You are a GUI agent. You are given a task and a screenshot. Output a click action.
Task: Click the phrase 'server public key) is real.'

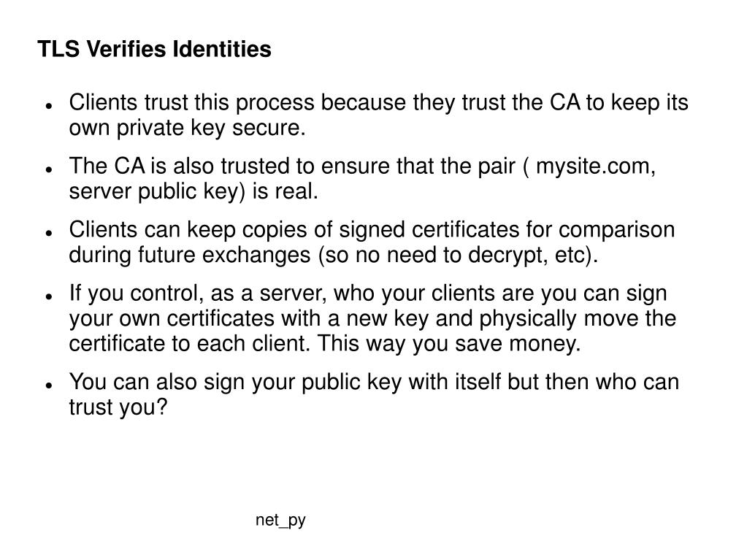pyautogui.click(x=194, y=192)
